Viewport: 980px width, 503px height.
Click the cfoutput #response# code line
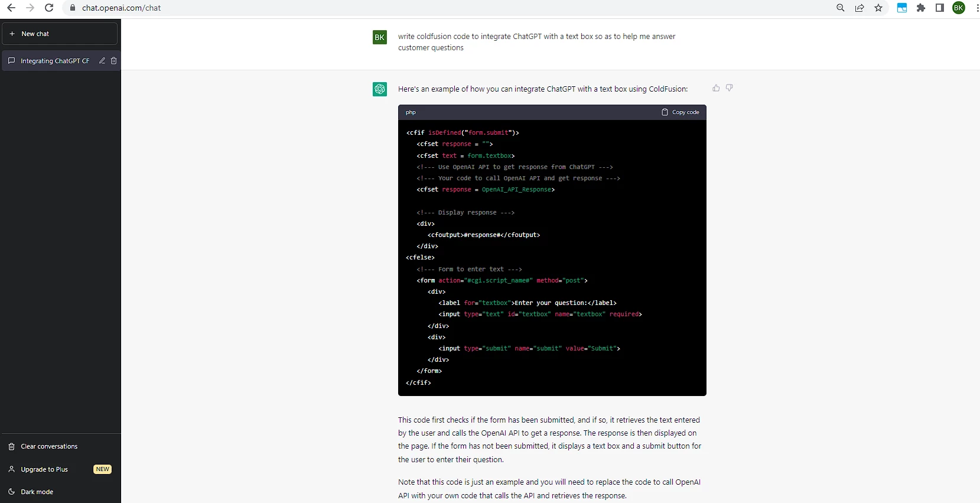(x=484, y=235)
